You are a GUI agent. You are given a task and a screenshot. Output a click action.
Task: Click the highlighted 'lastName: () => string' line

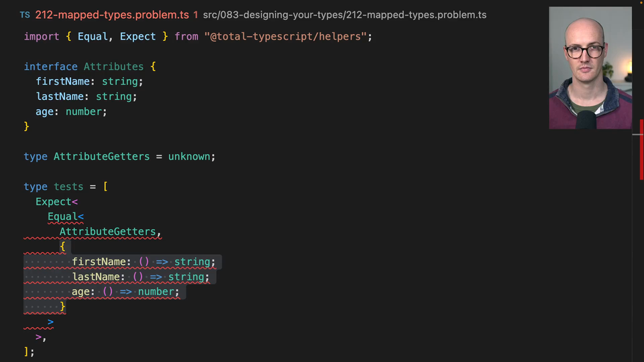point(140,277)
